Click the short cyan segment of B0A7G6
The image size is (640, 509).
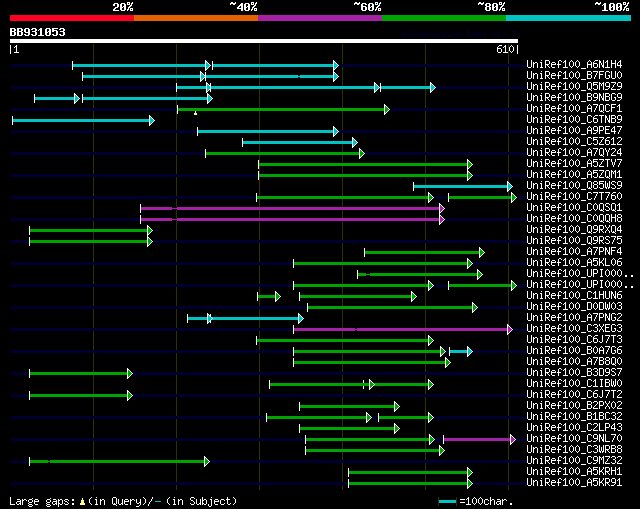point(461,351)
